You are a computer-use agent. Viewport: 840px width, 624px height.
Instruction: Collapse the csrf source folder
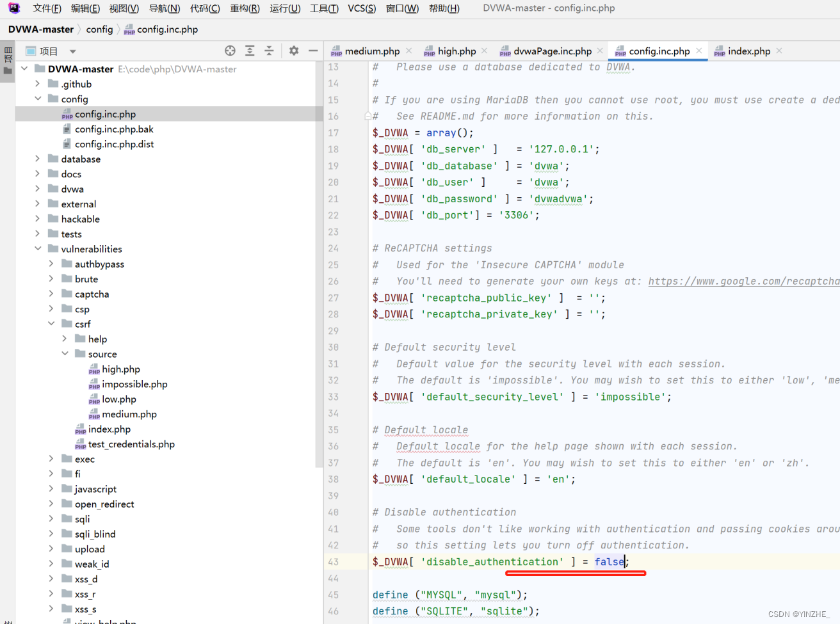(65, 354)
